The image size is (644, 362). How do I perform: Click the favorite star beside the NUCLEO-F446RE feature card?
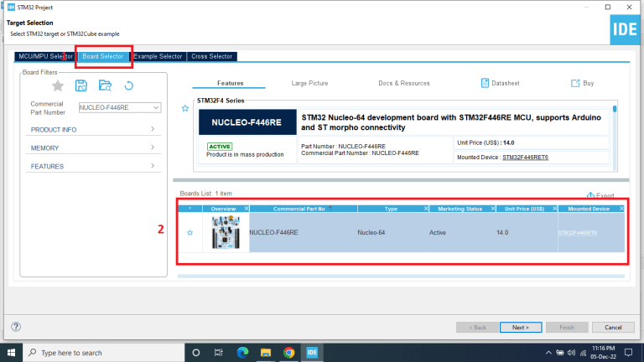point(185,108)
